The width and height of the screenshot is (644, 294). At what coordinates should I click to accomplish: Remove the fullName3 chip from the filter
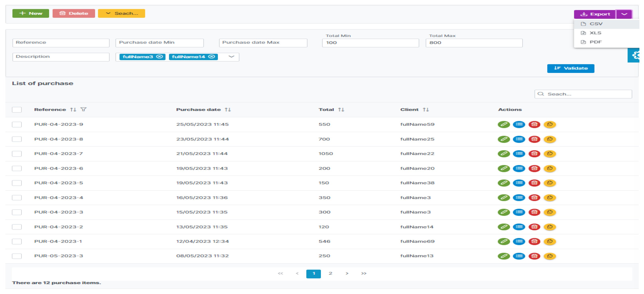(159, 57)
